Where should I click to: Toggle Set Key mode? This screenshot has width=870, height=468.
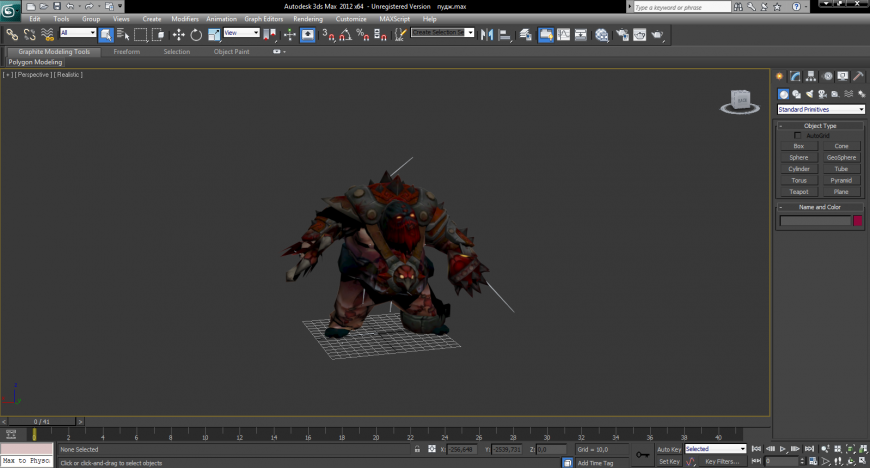[x=669, y=461]
